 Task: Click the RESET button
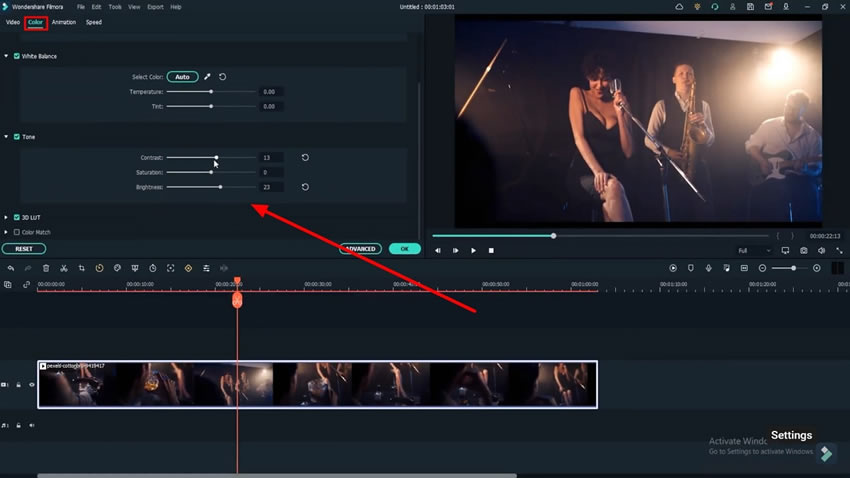pyautogui.click(x=24, y=249)
